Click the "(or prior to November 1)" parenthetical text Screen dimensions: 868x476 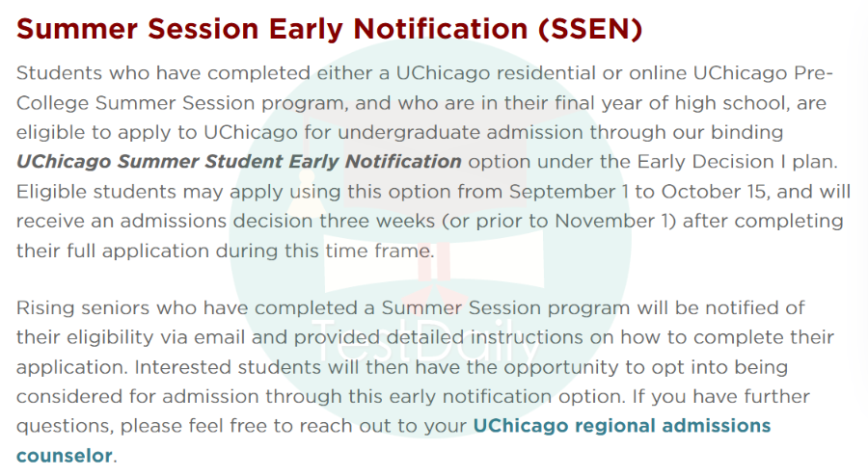(559, 222)
